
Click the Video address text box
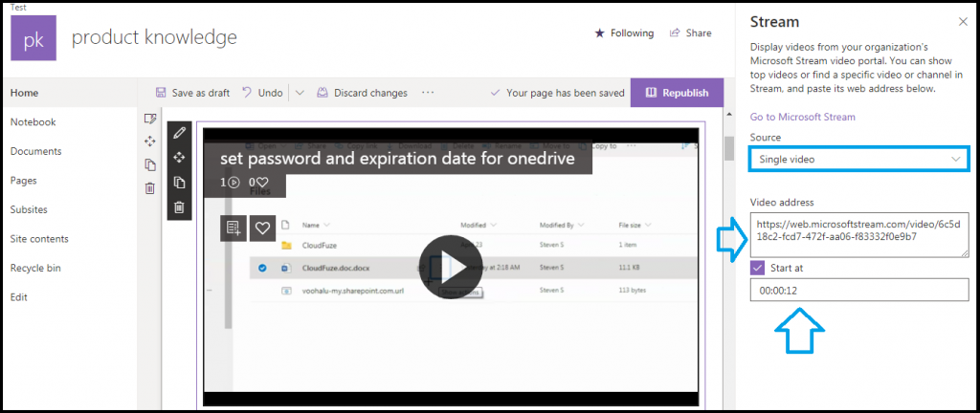coord(859,234)
